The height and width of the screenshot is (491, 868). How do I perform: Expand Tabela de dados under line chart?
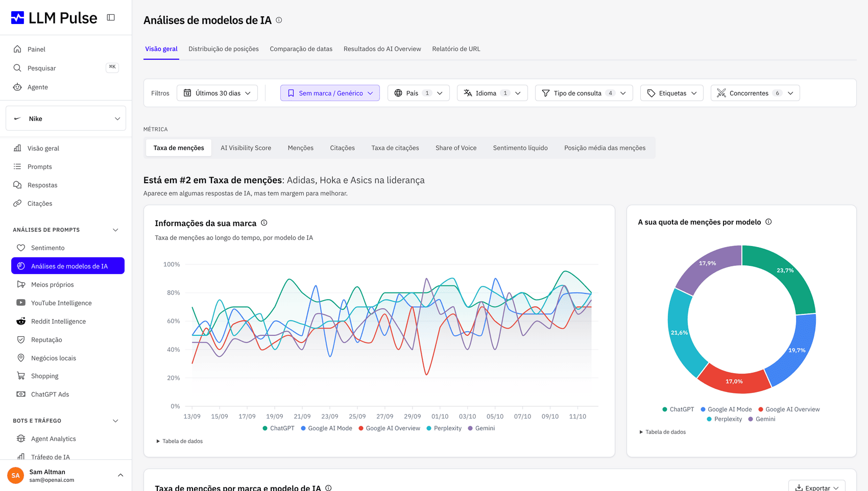(180, 441)
